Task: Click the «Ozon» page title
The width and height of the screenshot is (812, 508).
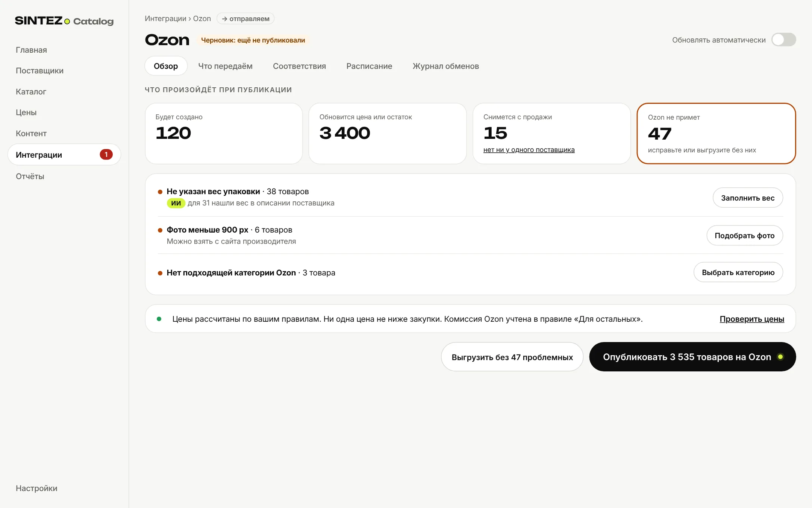Action: (x=167, y=40)
